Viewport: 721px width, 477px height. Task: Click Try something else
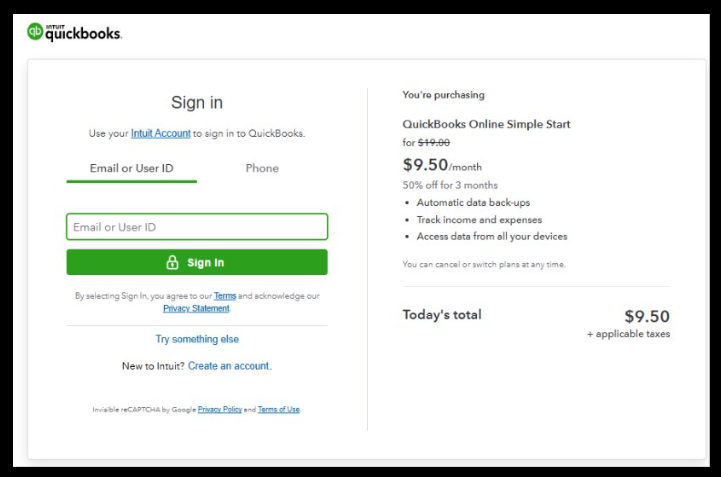pos(197,339)
